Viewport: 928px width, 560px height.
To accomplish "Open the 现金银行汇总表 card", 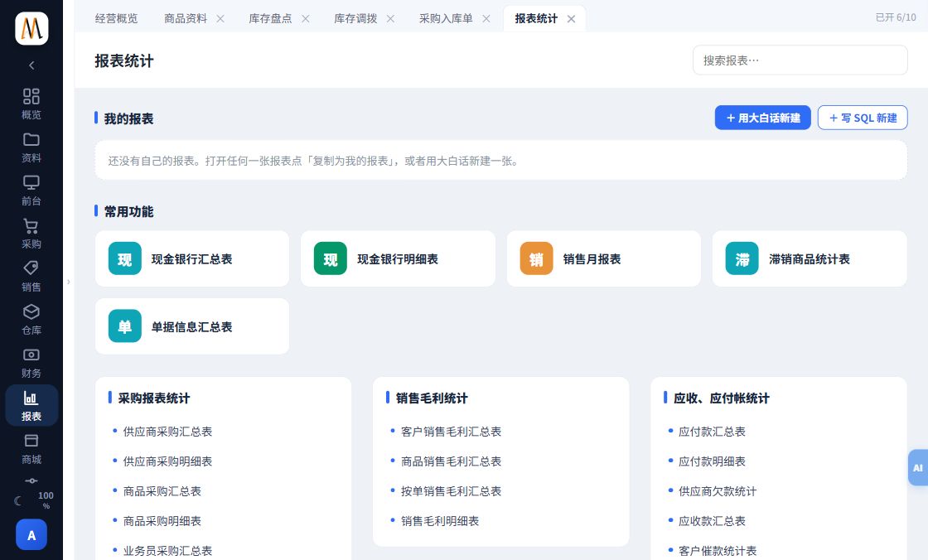I will point(192,258).
